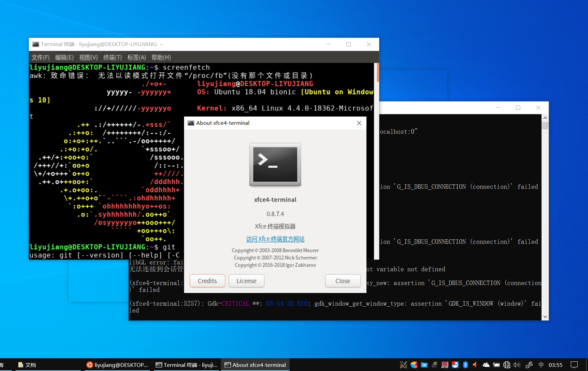Open the 视图(V) menu in Terminal

88,57
